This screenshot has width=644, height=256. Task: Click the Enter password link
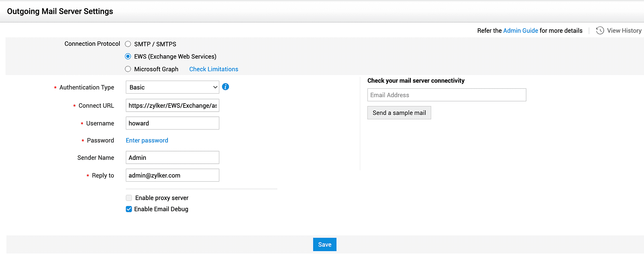(147, 141)
